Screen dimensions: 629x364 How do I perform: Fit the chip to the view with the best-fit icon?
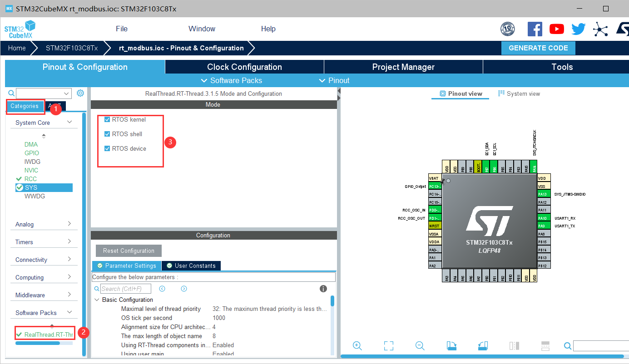(x=388, y=346)
